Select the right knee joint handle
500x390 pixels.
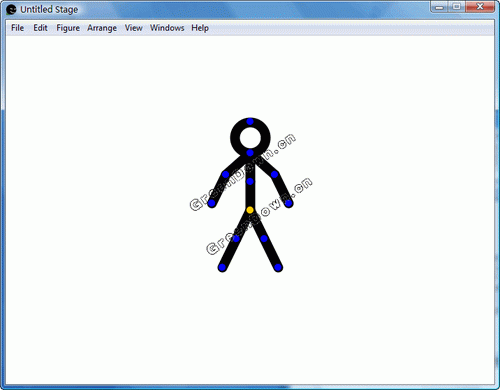click(x=264, y=239)
